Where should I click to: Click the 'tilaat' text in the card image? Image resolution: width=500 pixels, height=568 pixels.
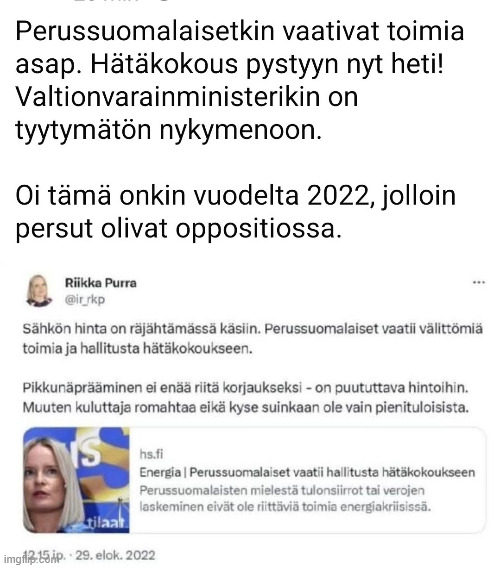point(107,523)
